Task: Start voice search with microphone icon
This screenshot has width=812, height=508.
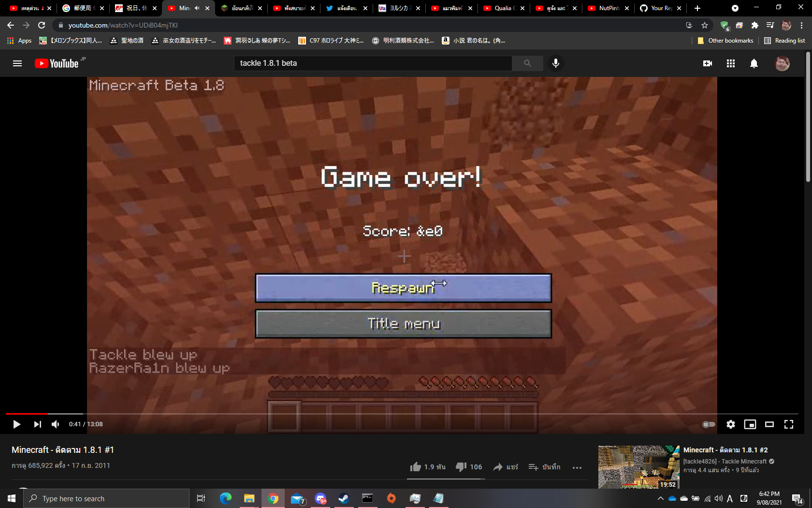Action: tap(556, 63)
